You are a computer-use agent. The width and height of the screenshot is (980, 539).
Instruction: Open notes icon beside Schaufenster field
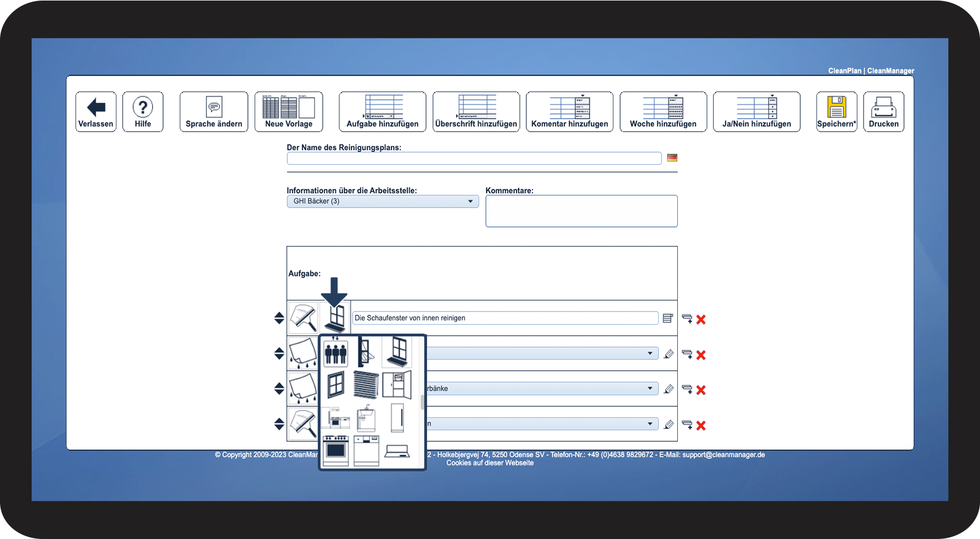click(x=668, y=319)
